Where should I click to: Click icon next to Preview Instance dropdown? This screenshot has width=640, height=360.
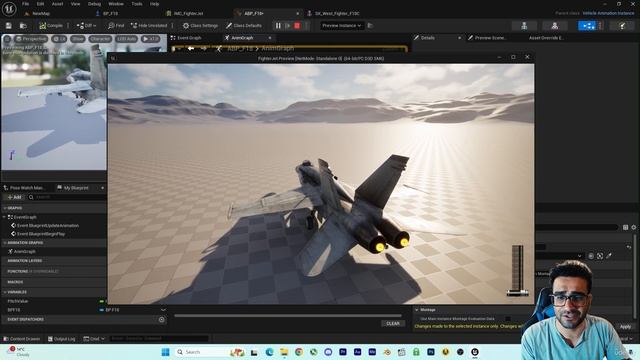(x=370, y=26)
